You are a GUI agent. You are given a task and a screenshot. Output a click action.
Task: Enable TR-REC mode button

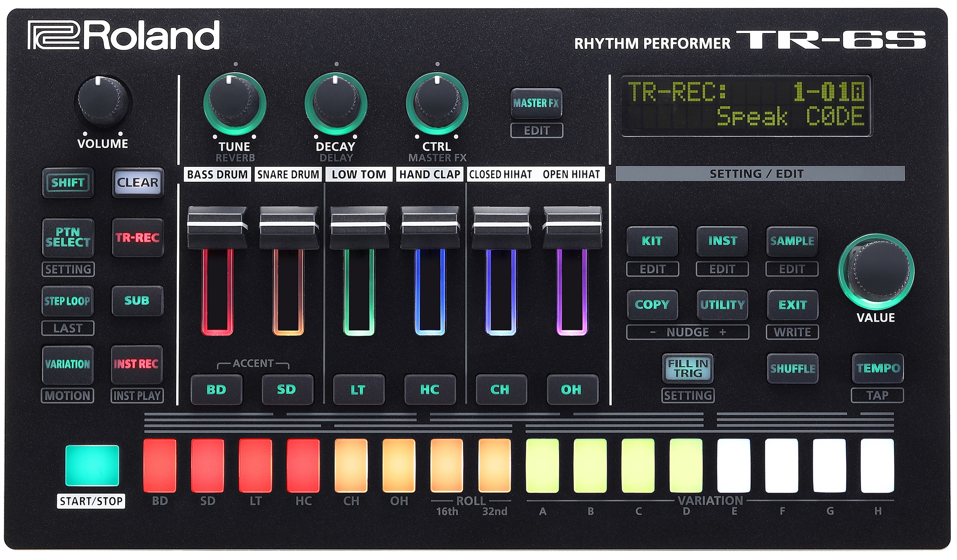click(x=138, y=237)
